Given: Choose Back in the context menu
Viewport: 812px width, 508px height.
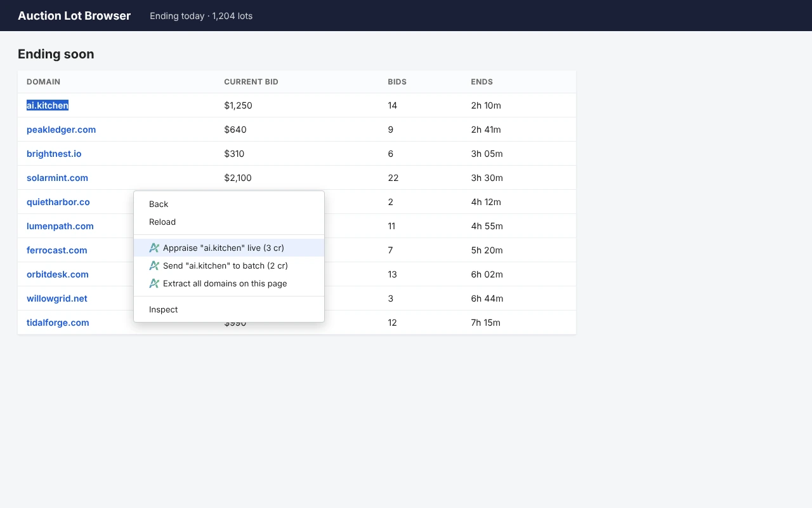Looking at the screenshot, I should coord(229,204).
